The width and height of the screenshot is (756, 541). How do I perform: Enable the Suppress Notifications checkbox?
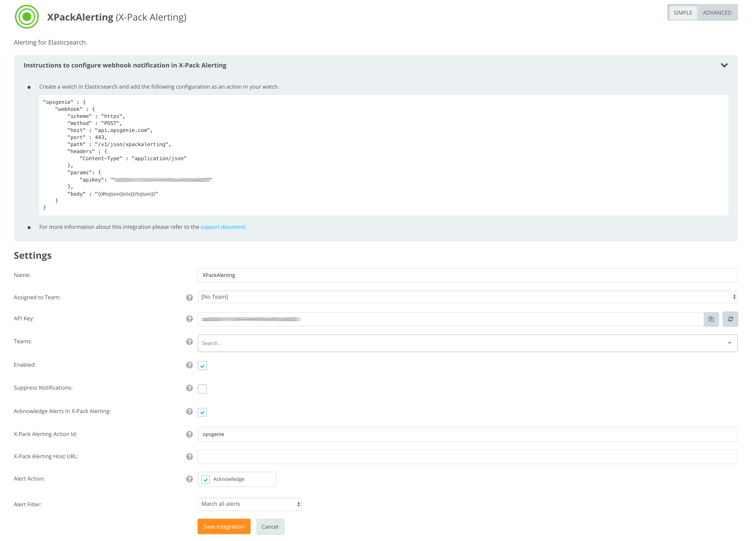pos(202,389)
